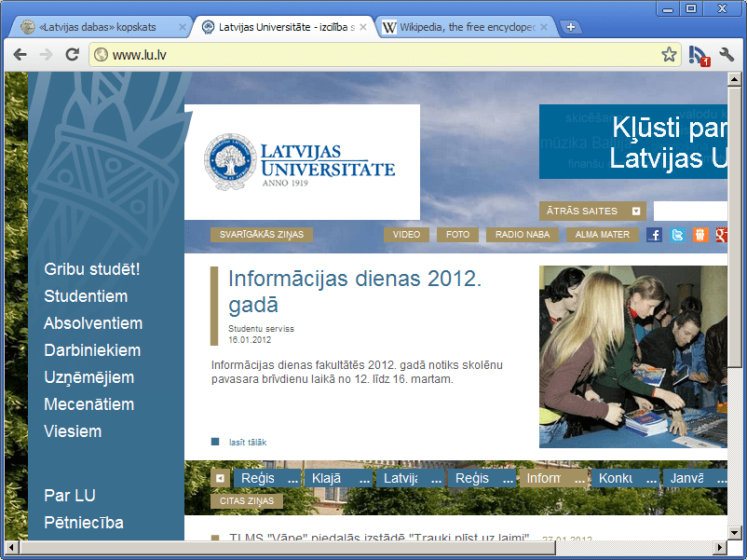Open the information days photo
Screen dimensions: 747x560
coord(633,357)
